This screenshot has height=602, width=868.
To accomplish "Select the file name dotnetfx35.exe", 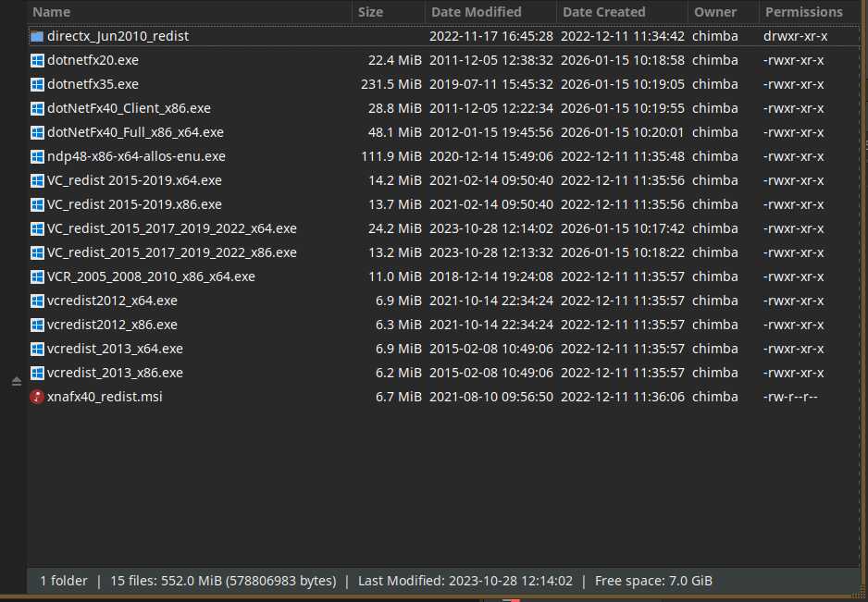I will 93,84.
